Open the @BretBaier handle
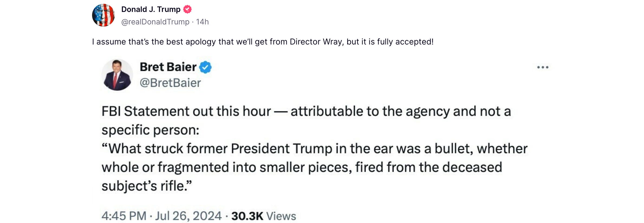Viewport: 644px width, 223px height. (x=170, y=83)
